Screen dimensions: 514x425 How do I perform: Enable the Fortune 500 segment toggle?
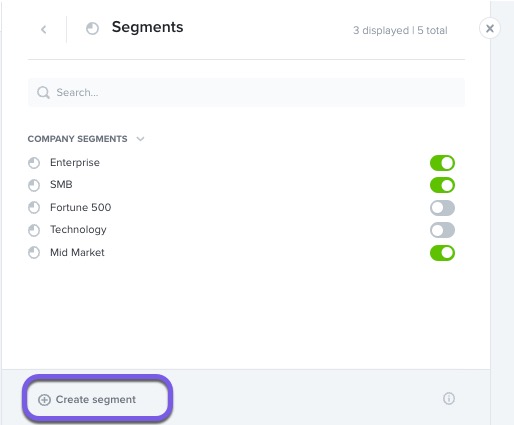click(442, 208)
